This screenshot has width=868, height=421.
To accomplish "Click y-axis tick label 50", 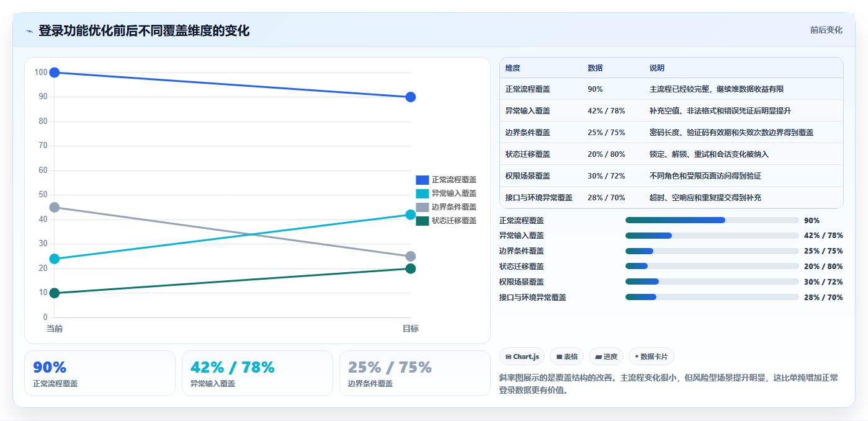I will [x=43, y=195].
